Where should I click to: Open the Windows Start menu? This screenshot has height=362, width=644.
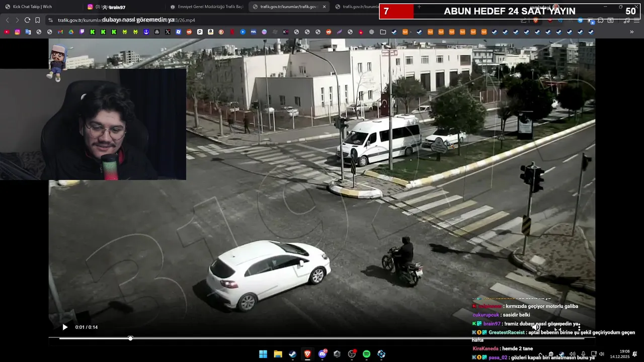(263, 354)
